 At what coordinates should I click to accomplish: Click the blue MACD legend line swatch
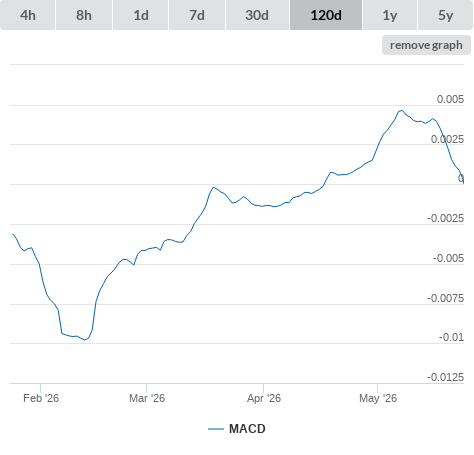point(216,429)
